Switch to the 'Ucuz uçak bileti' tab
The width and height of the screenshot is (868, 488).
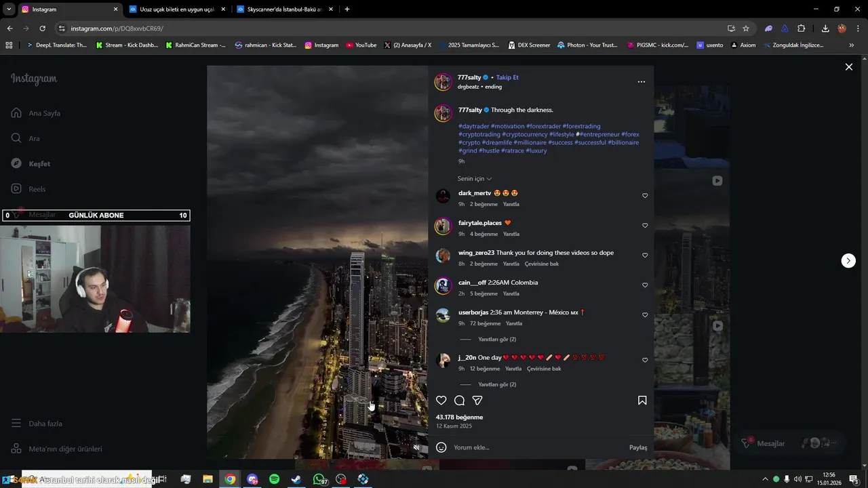pyautogui.click(x=176, y=9)
